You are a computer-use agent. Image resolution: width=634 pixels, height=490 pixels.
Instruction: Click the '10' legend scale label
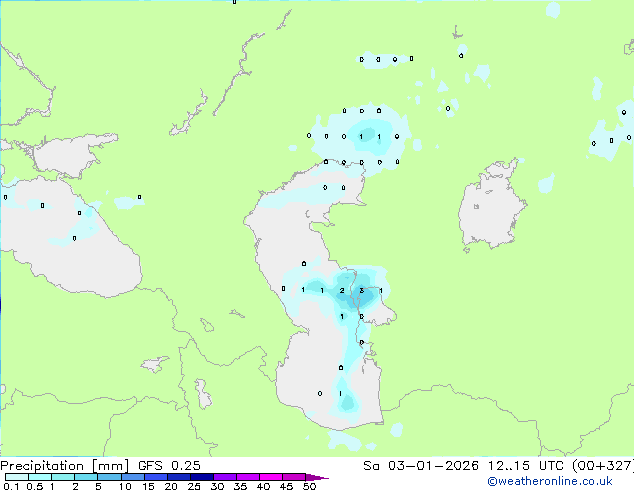click(x=125, y=486)
